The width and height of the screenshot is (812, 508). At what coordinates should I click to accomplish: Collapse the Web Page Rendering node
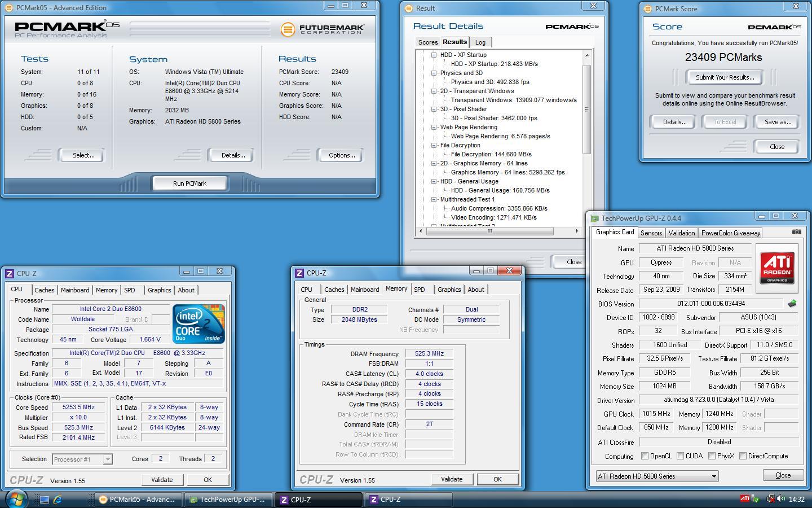[434, 127]
